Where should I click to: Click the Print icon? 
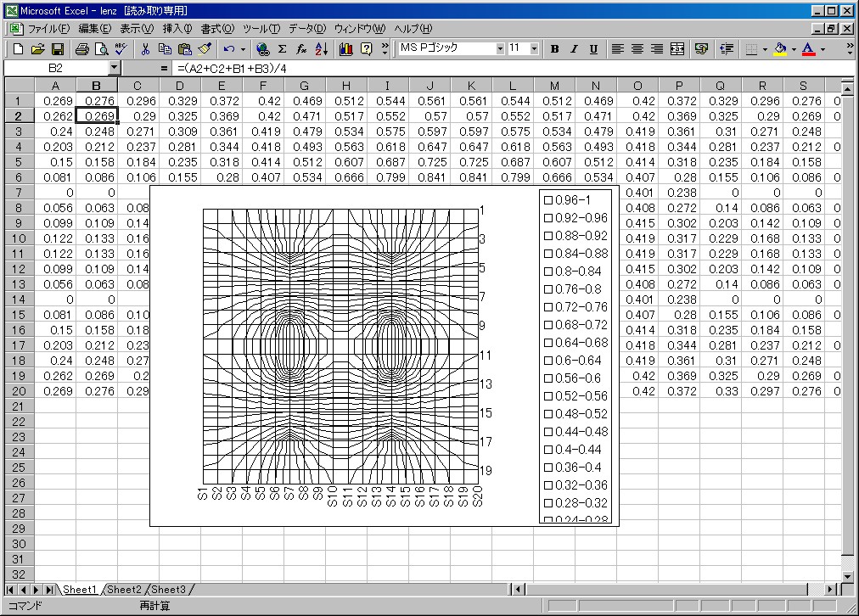(82, 49)
